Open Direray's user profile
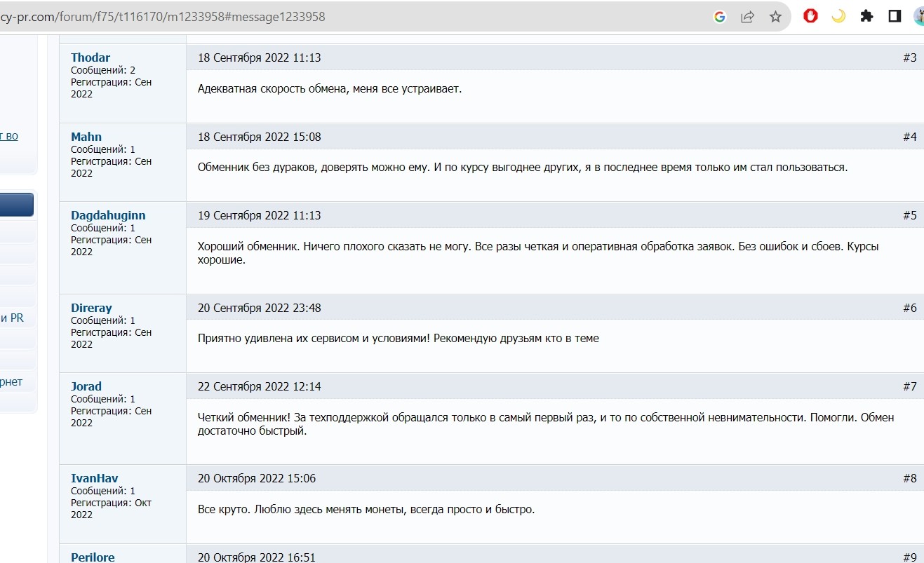Screen dimensions: 924x563 91,308
